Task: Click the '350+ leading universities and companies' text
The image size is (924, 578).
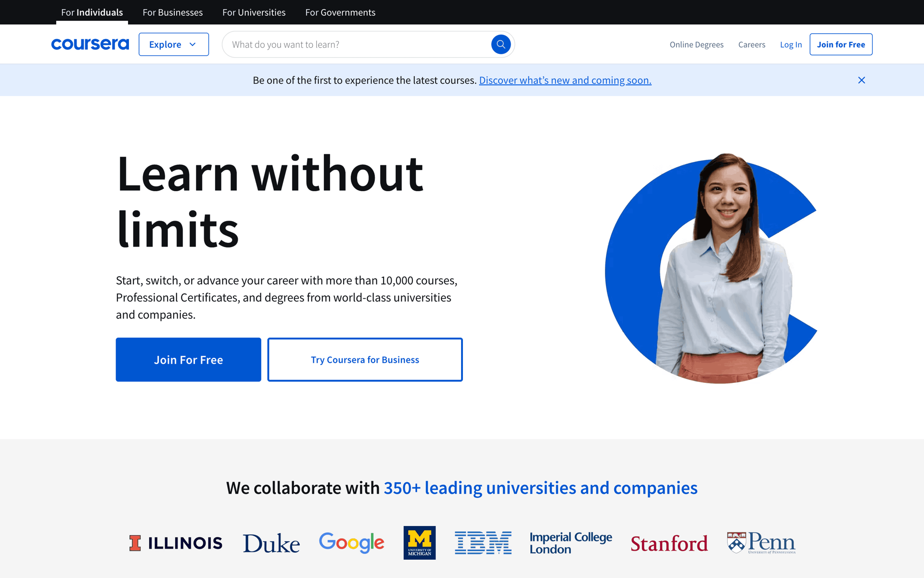Action: [540, 488]
